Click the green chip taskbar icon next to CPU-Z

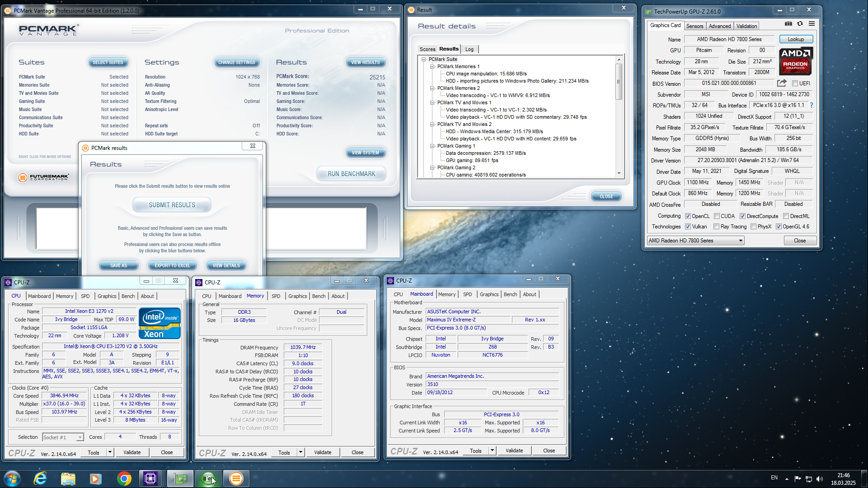(x=180, y=479)
